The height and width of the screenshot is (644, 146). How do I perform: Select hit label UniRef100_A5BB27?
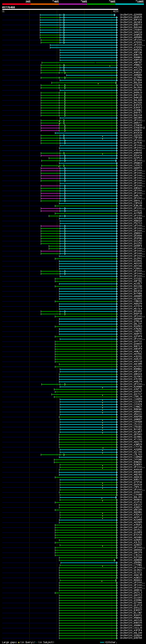point(131,65)
